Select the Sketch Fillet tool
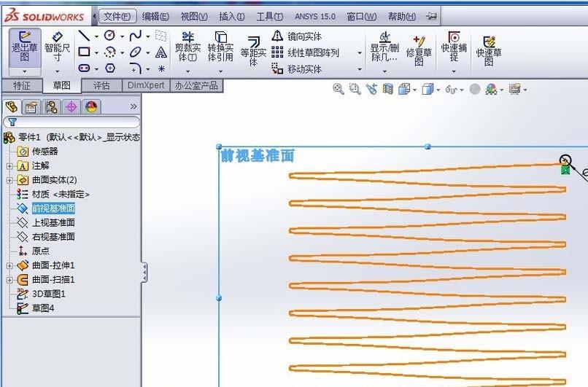Screen dimensions: 588x387 pyautogui.click(x=136, y=69)
